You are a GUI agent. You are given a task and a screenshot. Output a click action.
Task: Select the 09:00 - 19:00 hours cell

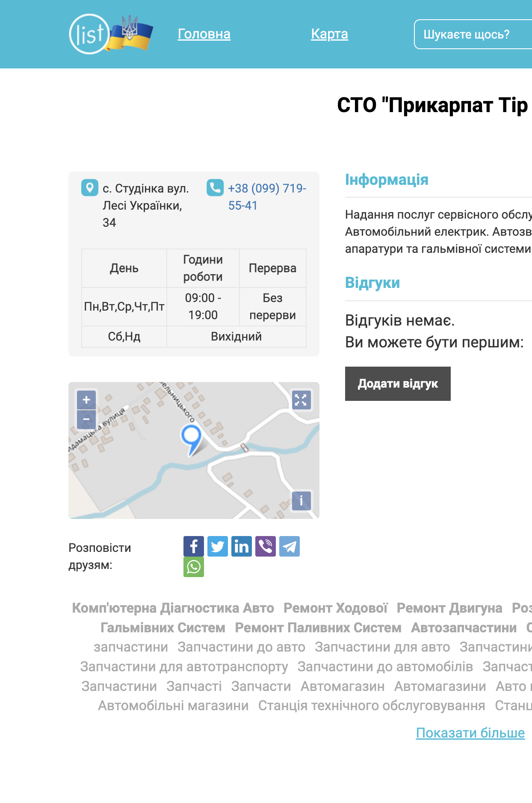point(203,307)
